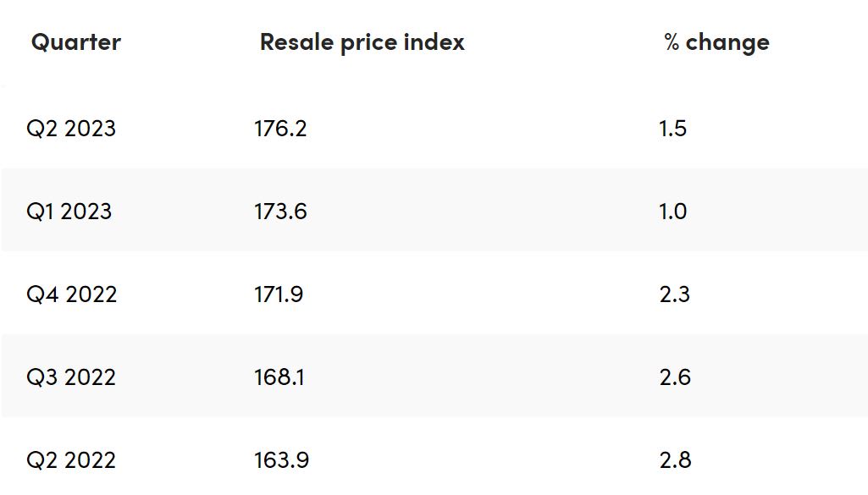The image size is (868, 495).
Task: Select the Q1 2023 quarter cell
Action: 69,212
